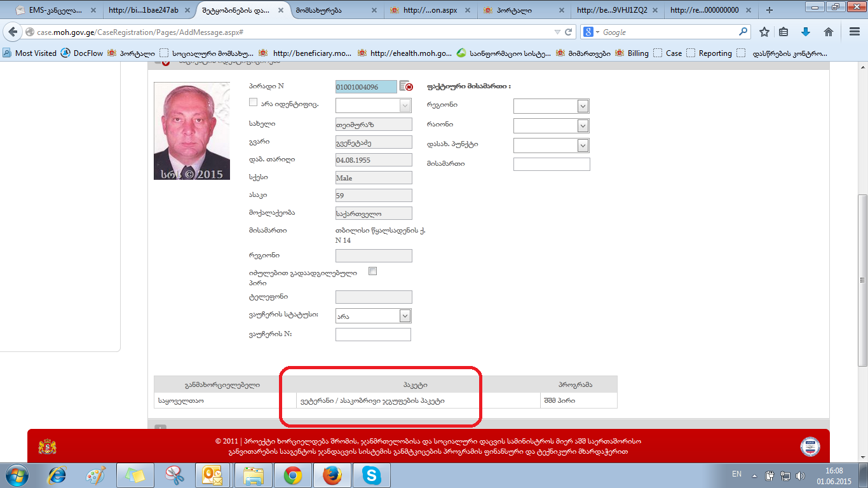Open the 'რაიონი' dropdown list
Screen dimensions: 868x488
583,126
